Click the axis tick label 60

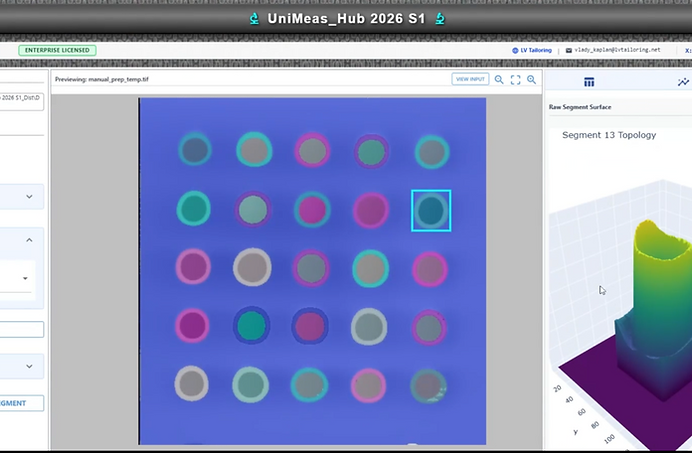point(583,412)
